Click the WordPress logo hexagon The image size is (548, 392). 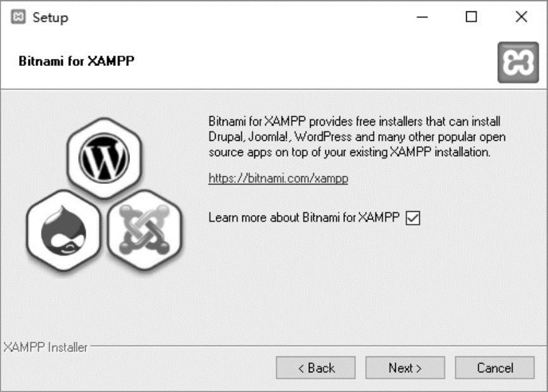(104, 159)
